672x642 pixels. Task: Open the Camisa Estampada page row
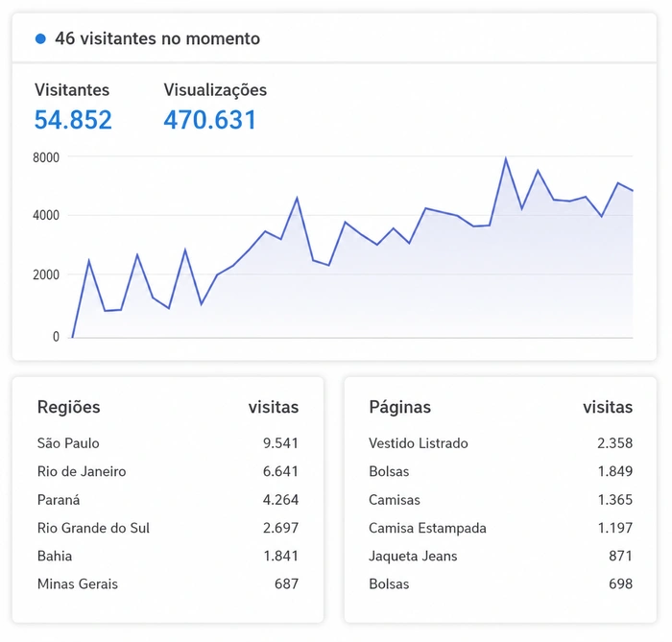point(500,528)
